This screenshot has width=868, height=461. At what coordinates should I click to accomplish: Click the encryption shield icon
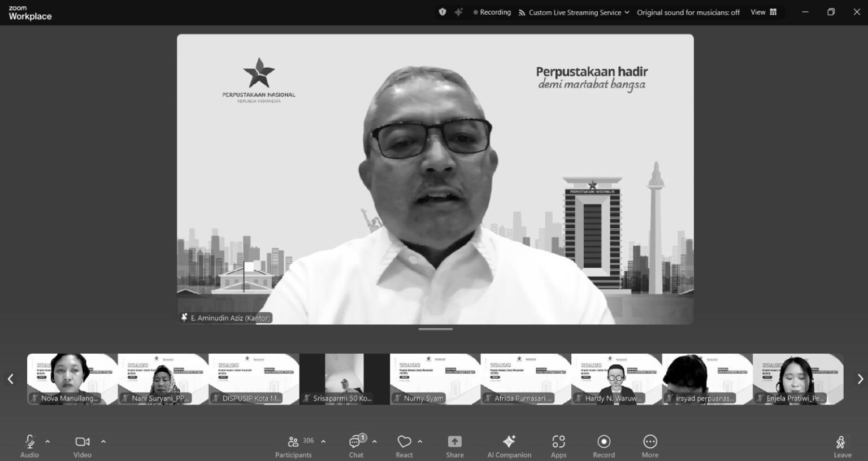coord(442,12)
